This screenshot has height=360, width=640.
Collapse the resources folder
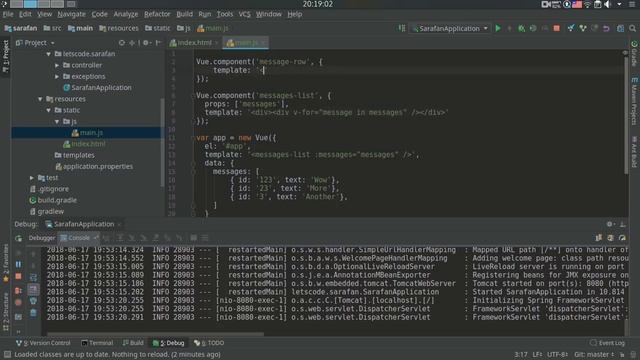40,99
